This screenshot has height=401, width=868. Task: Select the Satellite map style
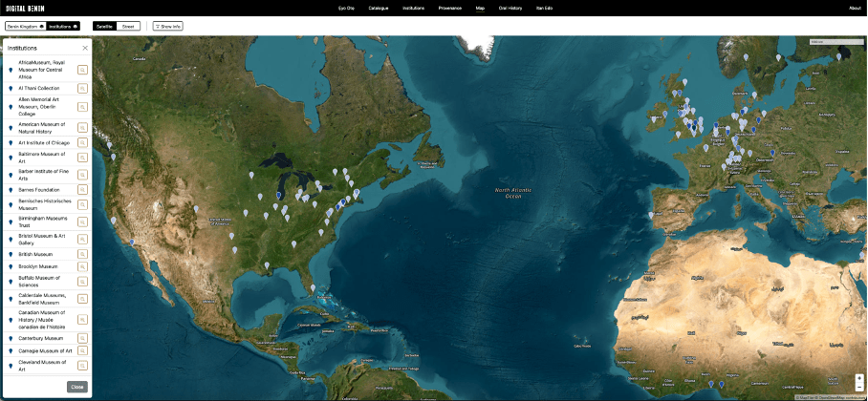pos(105,26)
